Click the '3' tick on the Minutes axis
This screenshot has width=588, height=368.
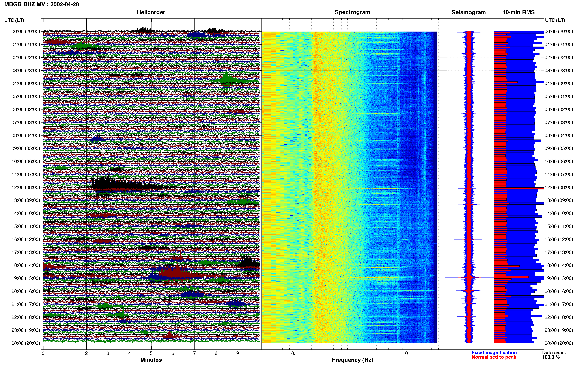(x=108, y=353)
